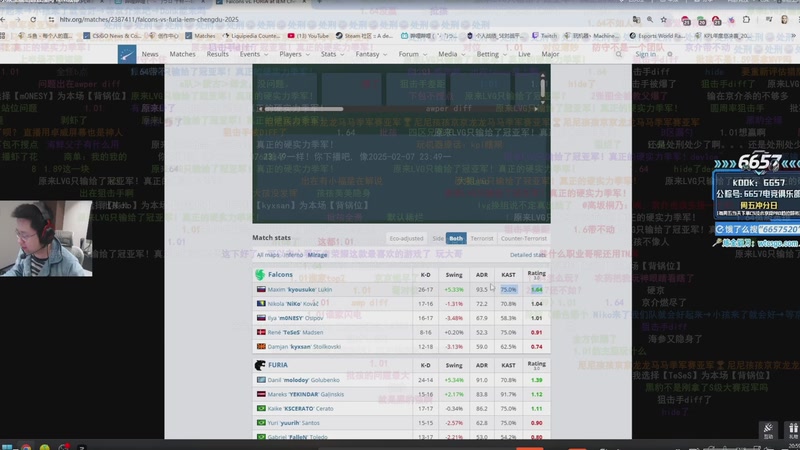800x450 pixels.
Task: Open the browser extensions puzzle icon
Action: (x=746, y=19)
